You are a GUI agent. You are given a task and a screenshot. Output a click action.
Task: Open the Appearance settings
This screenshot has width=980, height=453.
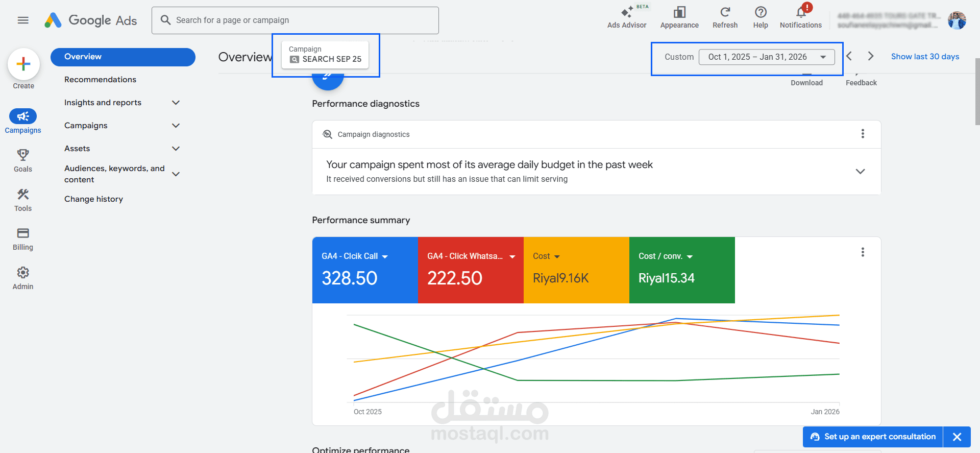(679, 17)
